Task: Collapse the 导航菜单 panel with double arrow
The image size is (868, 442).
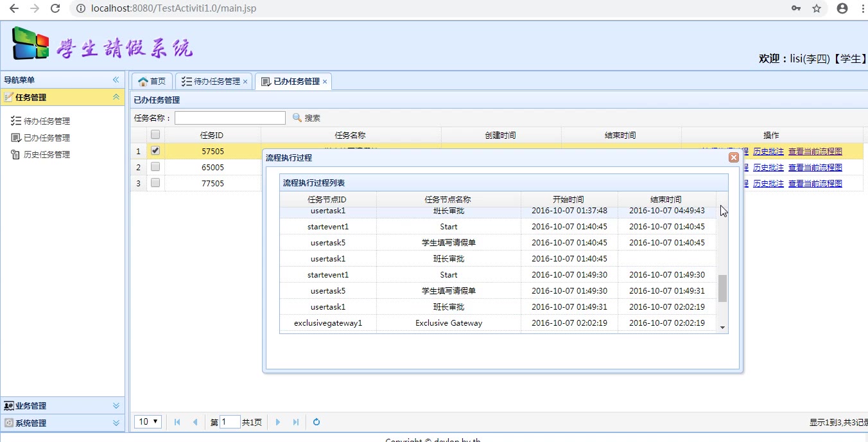Action: 116,80
